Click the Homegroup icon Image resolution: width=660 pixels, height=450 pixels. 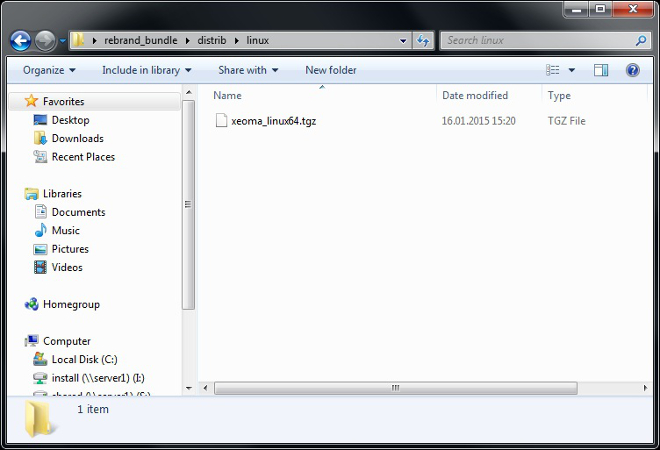(32, 304)
